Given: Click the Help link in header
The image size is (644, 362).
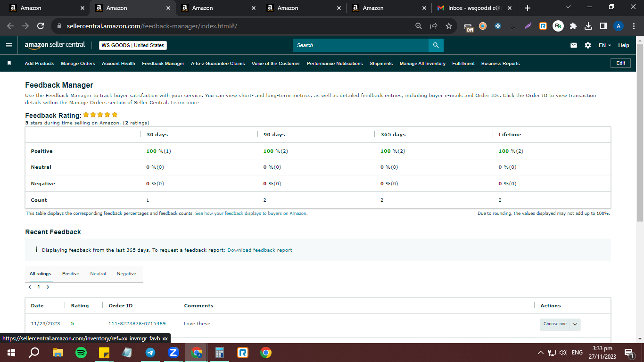Looking at the screenshot, I should [624, 45].
